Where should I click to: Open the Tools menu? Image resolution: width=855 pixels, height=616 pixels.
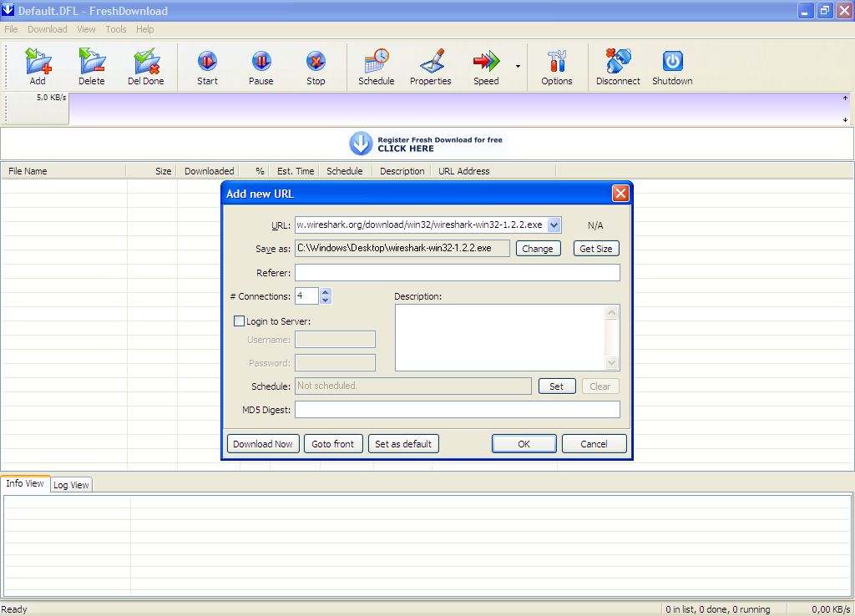tap(115, 29)
